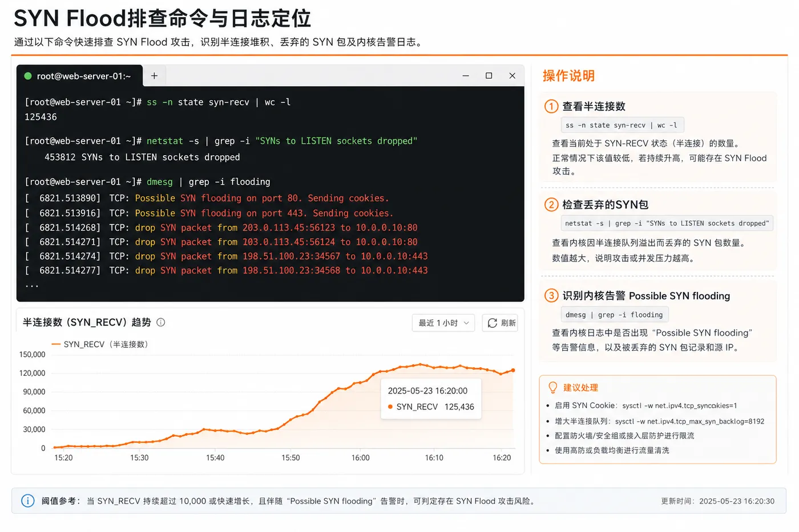Close the terminal window

tap(513, 76)
